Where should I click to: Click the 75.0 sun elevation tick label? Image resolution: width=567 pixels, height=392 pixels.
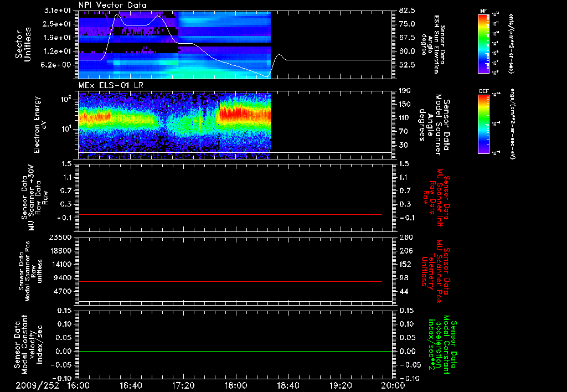(x=407, y=24)
